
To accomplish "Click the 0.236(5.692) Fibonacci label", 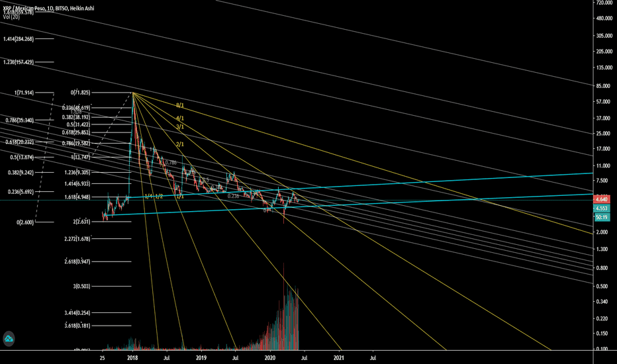I will tap(21, 192).
